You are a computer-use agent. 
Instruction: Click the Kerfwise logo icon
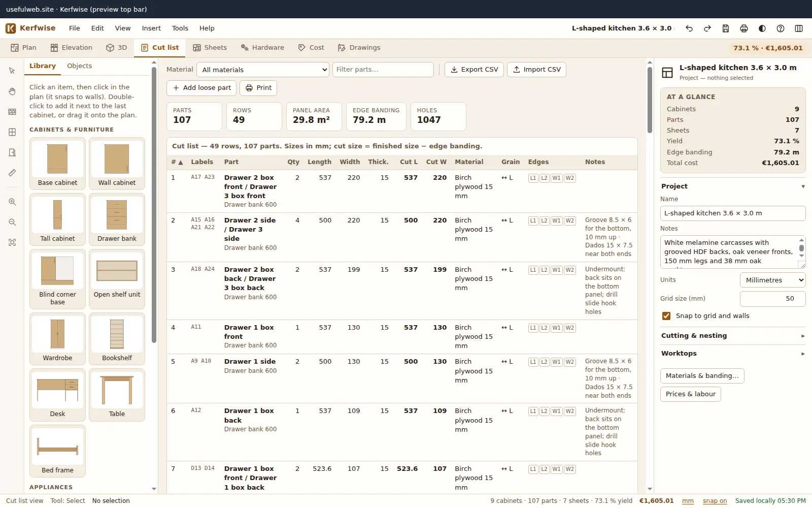[x=11, y=28]
